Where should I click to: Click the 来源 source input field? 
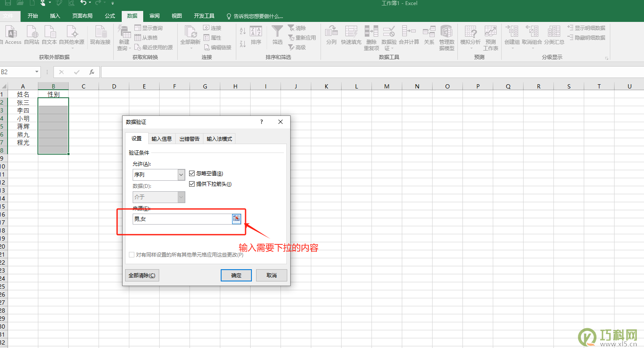[182, 219]
